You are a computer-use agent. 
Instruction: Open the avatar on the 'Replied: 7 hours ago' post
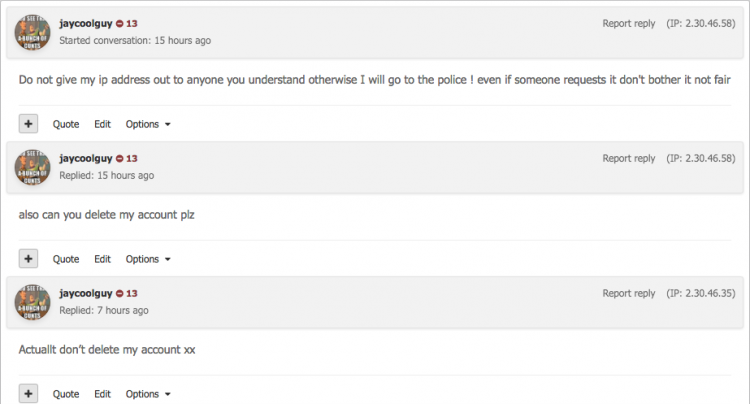(x=33, y=302)
